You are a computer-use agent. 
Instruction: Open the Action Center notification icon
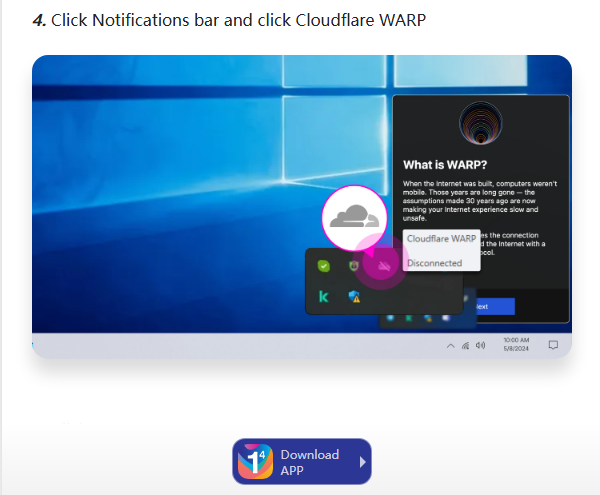pyautogui.click(x=553, y=345)
